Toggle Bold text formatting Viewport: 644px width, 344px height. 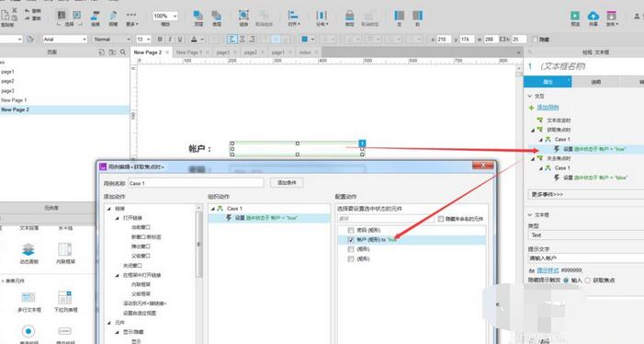point(160,39)
